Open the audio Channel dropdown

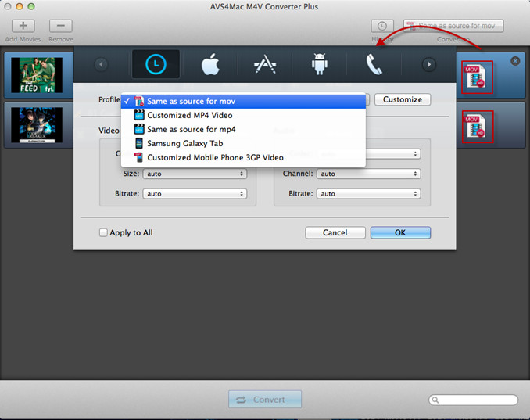tap(368, 174)
